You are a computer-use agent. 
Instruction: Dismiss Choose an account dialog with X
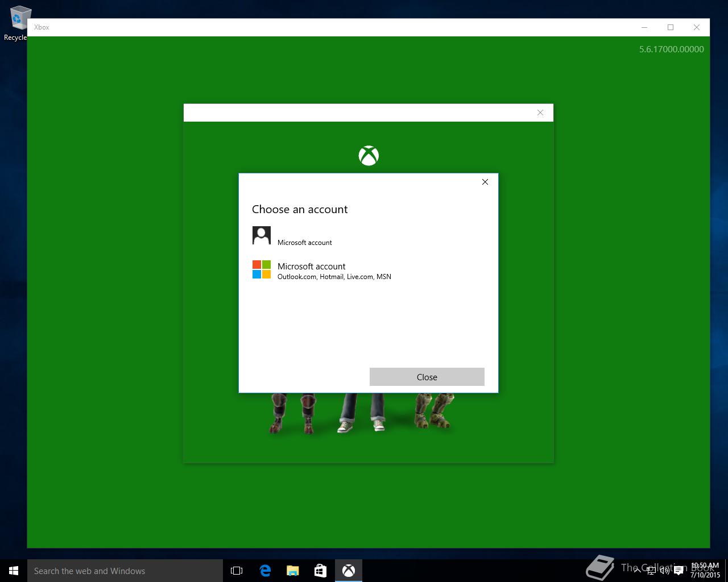(x=485, y=182)
